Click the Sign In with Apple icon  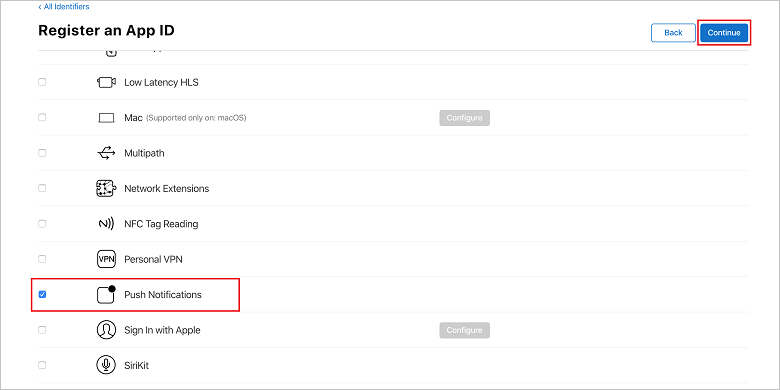106,330
